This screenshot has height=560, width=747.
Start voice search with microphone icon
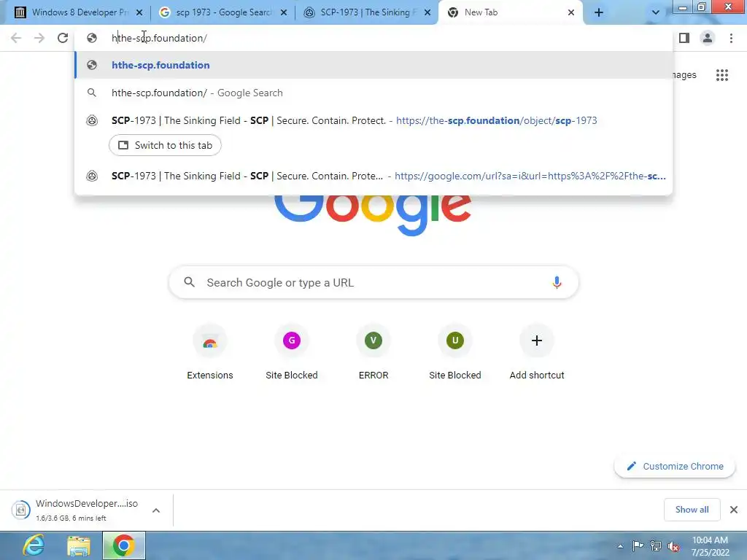[557, 282]
